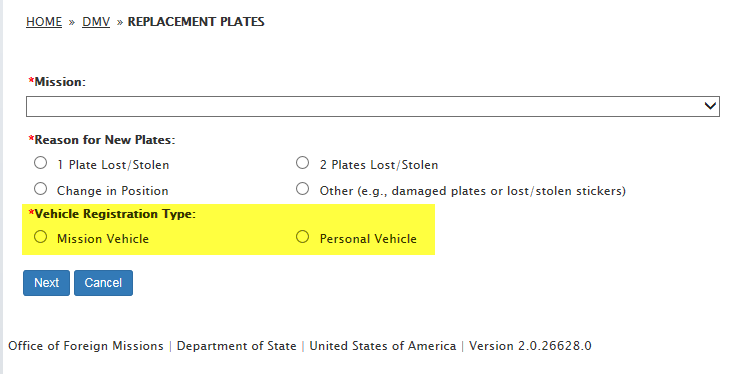Open the DMV breadcrumb link
The height and width of the screenshot is (374, 746).
point(96,22)
